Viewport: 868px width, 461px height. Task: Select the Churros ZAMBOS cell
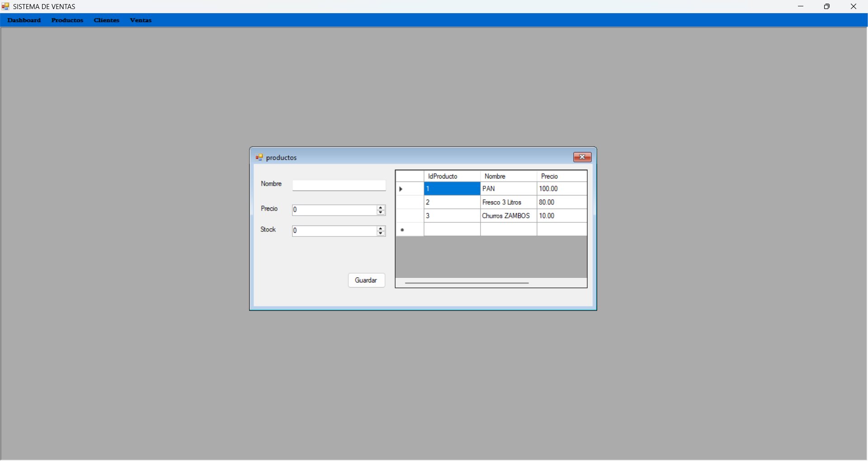509,216
